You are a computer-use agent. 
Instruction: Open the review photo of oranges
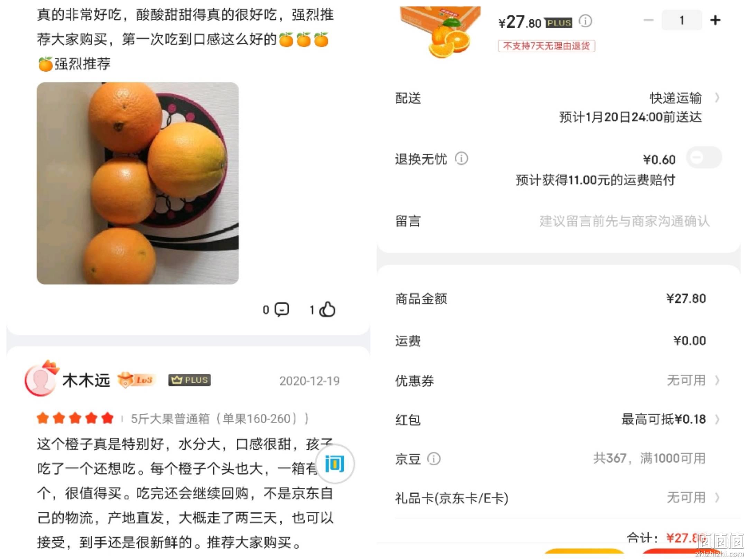138,183
